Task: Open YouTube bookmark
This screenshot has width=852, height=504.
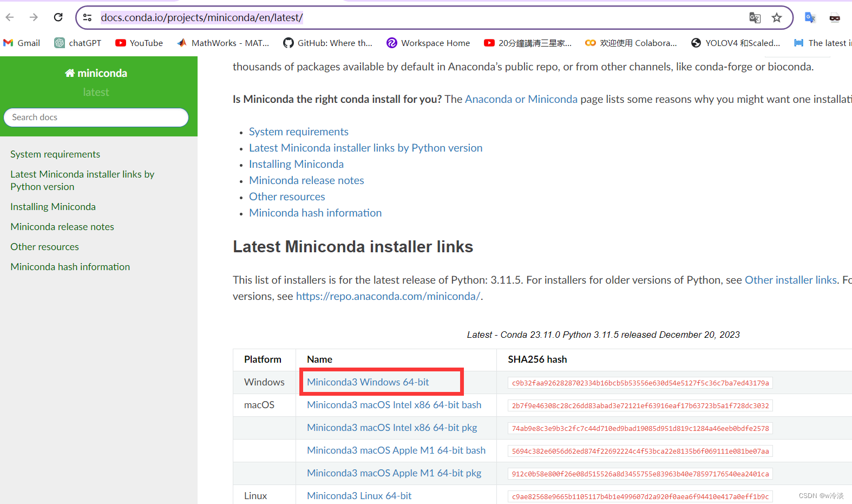Action: click(139, 43)
